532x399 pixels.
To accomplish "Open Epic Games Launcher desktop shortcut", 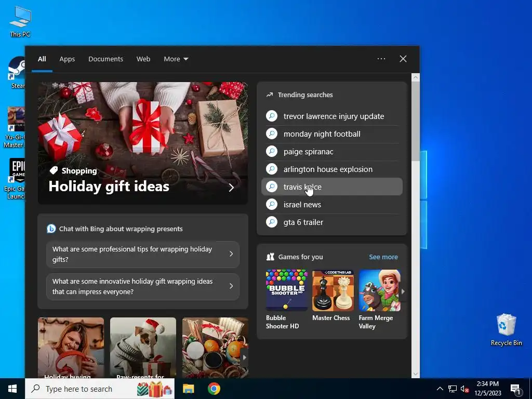I will click(16, 179).
